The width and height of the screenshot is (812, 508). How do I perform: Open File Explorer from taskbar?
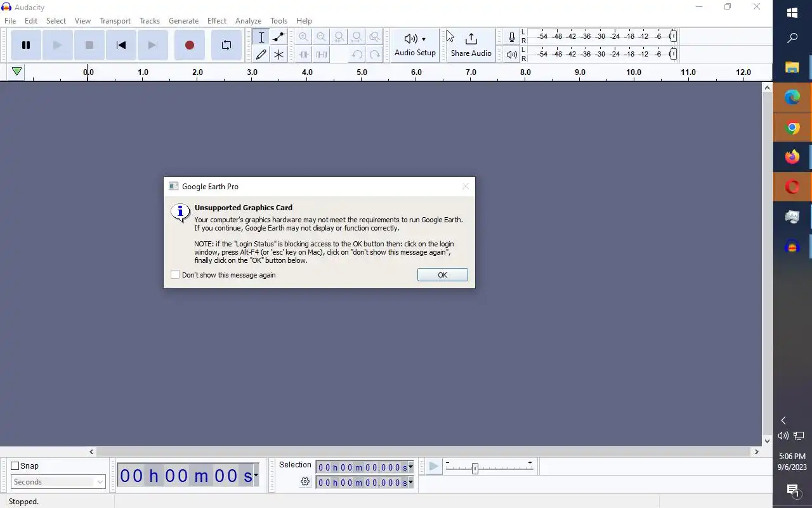pos(792,67)
